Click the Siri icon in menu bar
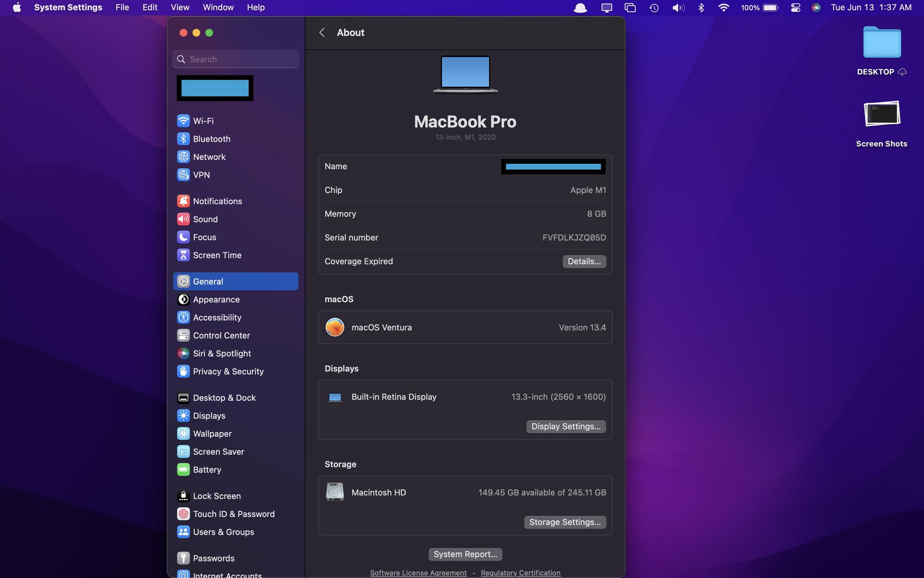924x578 pixels. [x=816, y=7]
